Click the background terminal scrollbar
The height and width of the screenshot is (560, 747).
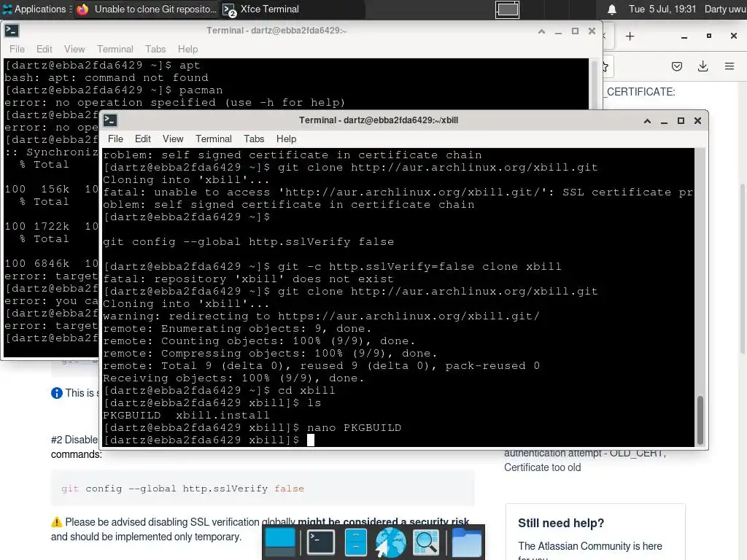(594, 85)
